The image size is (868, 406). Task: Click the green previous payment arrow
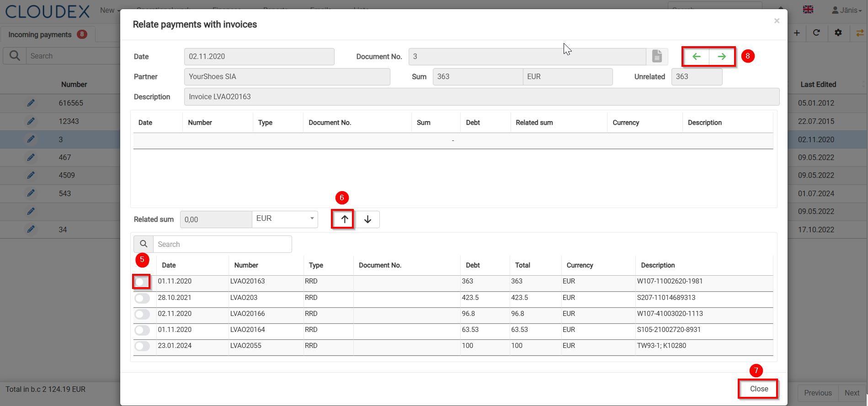[696, 57]
